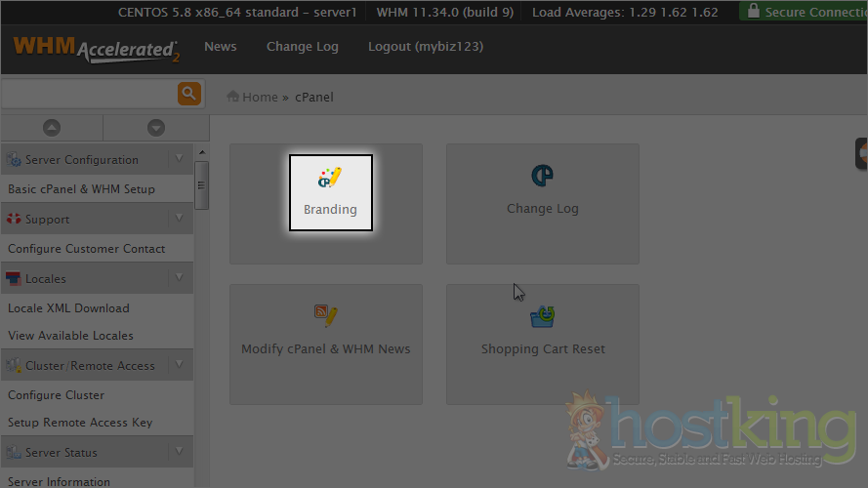Collapse the Support section arrow

tap(179, 219)
